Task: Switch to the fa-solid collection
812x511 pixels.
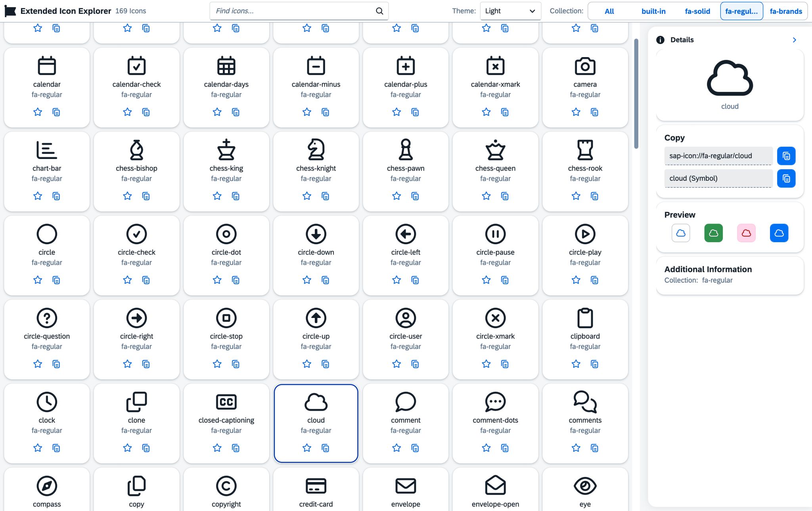Action: (x=697, y=11)
